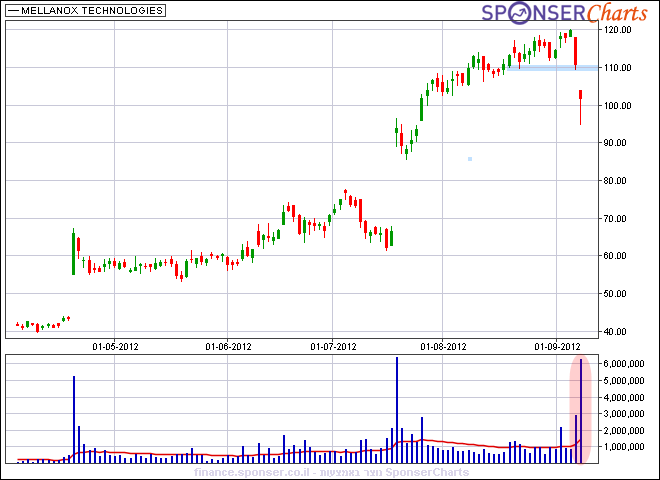Click the 01-05-2012 date label

click(x=115, y=347)
